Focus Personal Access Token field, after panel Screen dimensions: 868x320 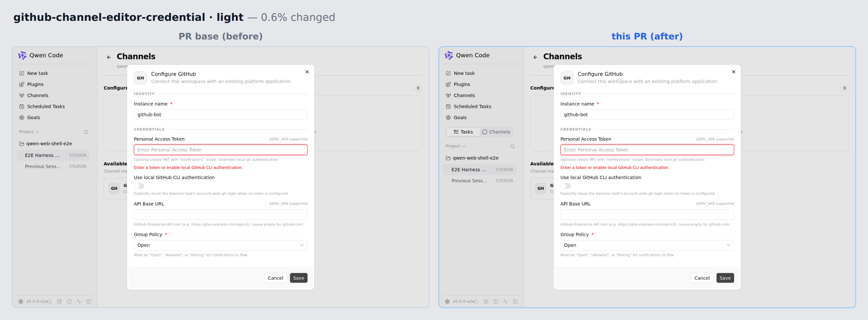coord(647,150)
